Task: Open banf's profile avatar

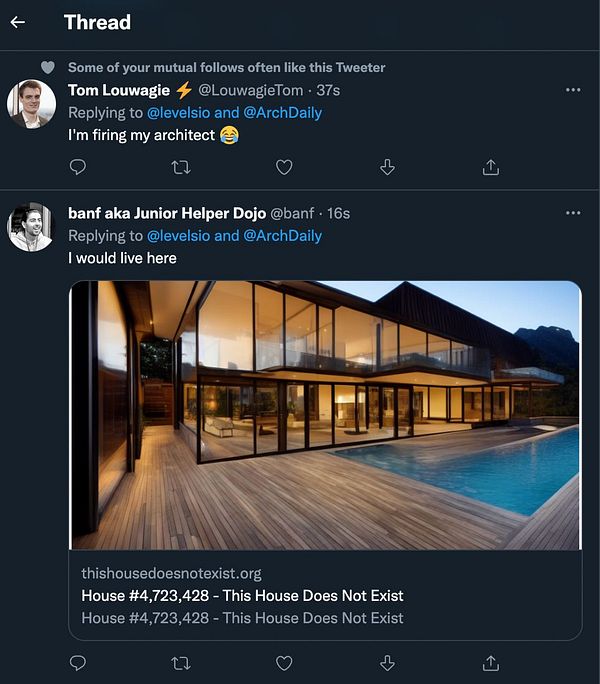Action: click(x=31, y=227)
